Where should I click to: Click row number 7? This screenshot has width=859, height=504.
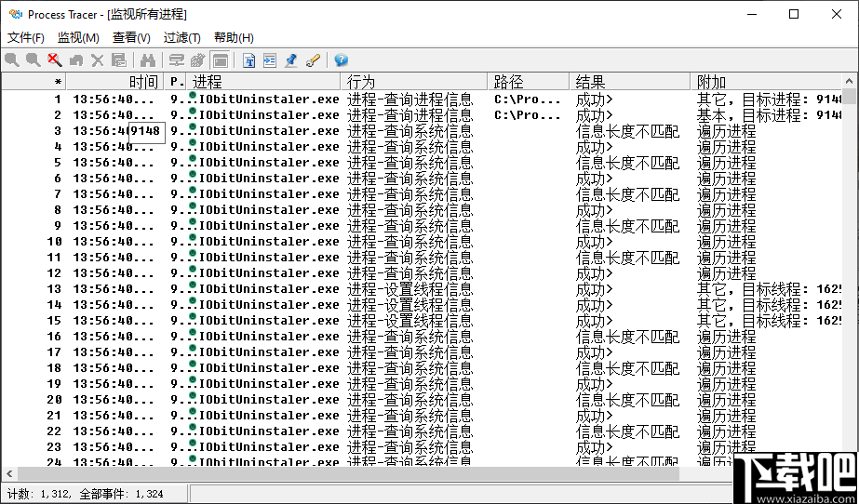point(58,194)
